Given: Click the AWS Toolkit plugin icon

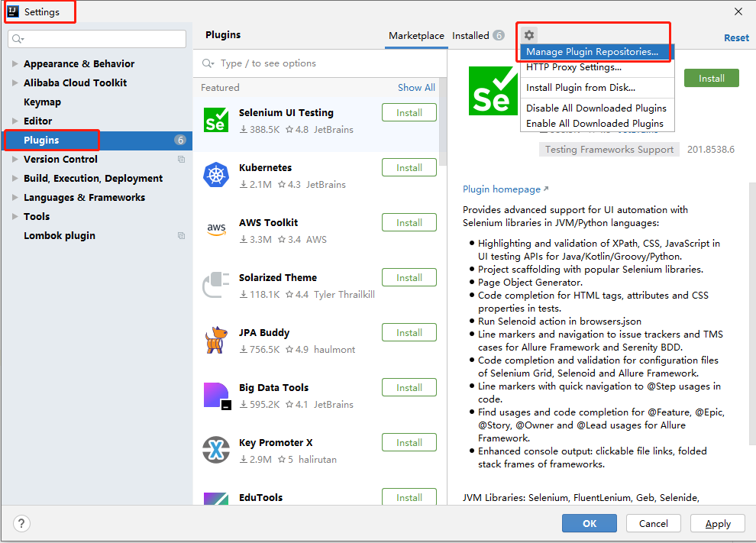Looking at the screenshot, I should click(x=216, y=230).
